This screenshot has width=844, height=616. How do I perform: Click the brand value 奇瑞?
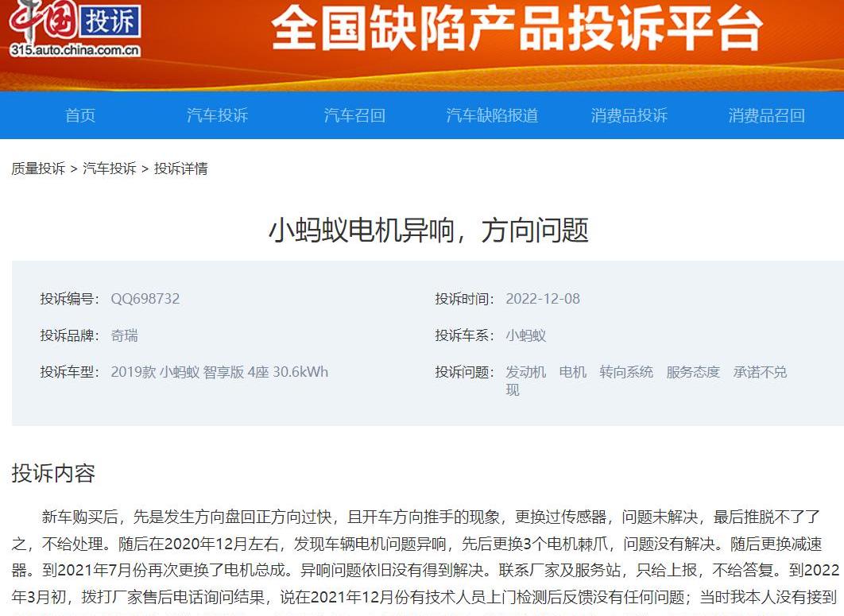click(x=124, y=335)
